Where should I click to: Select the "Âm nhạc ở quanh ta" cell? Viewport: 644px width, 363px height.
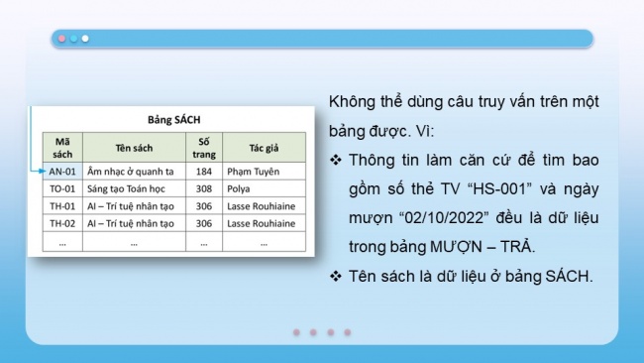click(x=135, y=171)
